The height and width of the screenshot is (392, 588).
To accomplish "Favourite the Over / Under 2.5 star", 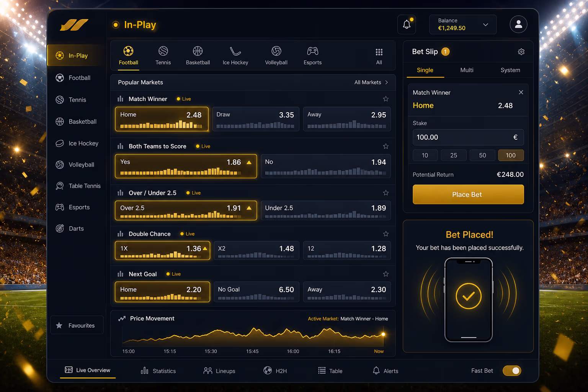I will pyautogui.click(x=385, y=193).
